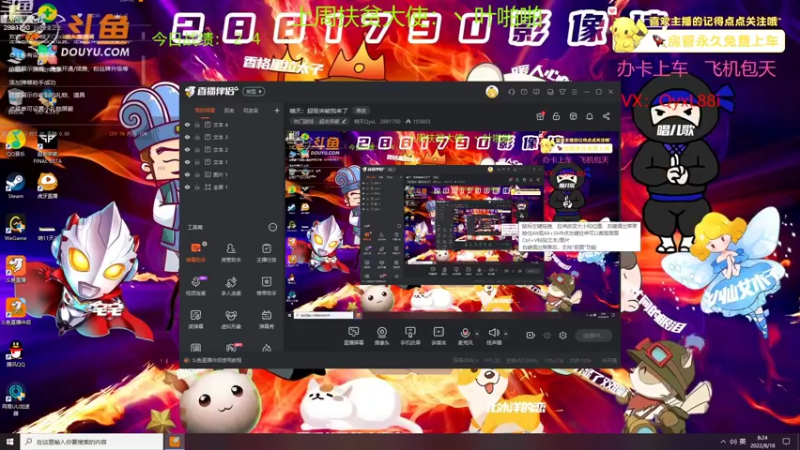Select the second scene tab

click(x=229, y=110)
